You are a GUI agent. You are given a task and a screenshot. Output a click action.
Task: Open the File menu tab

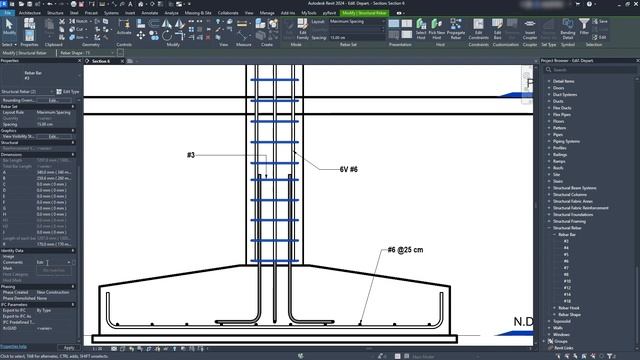(x=7, y=13)
